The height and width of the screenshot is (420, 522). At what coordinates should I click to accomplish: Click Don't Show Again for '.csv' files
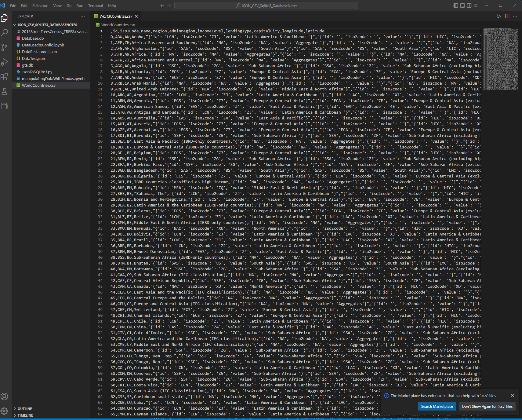[487, 406]
